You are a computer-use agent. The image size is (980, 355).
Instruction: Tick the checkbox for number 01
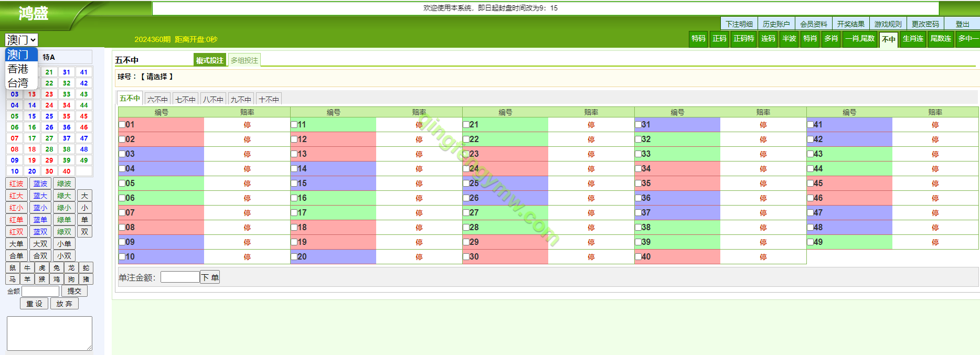click(122, 125)
